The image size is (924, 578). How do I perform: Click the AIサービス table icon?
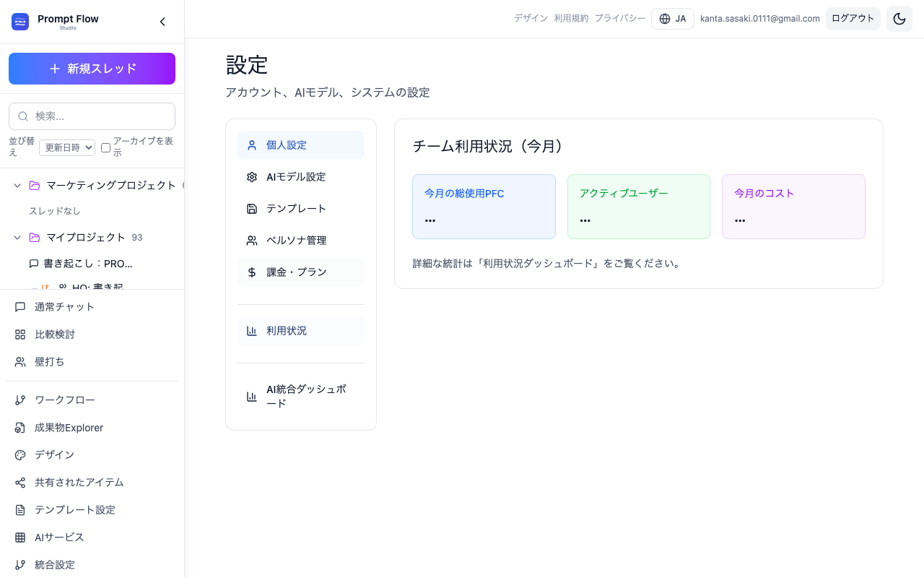pyautogui.click(x=20, y=538)
